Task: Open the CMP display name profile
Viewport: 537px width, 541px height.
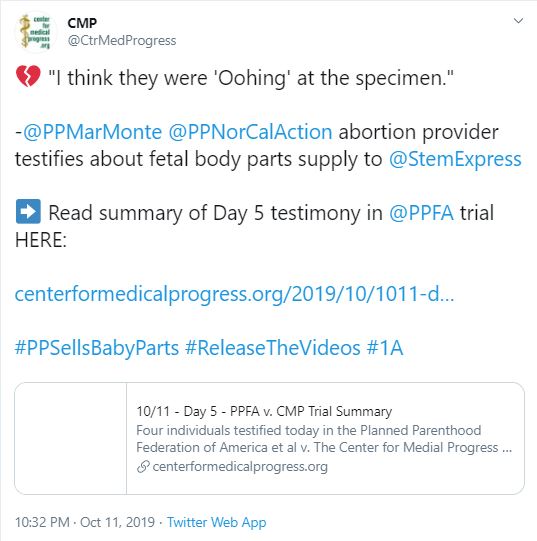Action: pos(82,23)
